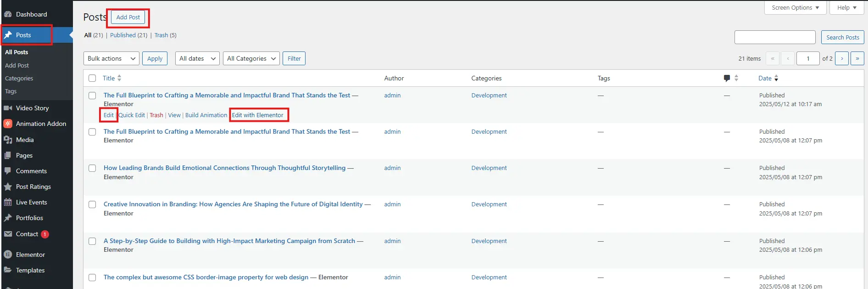Image resolution: width=868 pixels, height=289 pixels.
Task: Switch to the Trash posts view
Action: tap(161, 35)
